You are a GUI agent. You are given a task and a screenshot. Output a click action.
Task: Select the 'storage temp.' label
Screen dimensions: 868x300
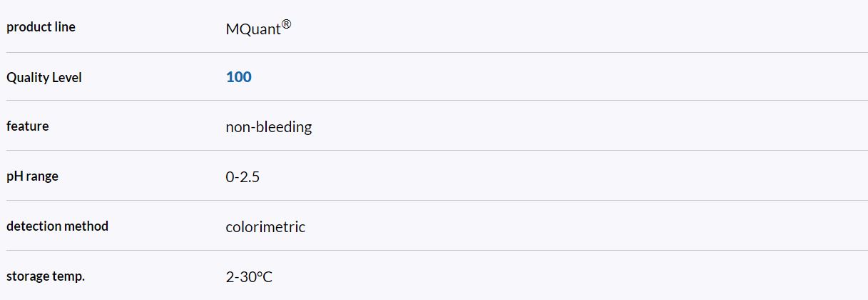click(x=46, y=276)
